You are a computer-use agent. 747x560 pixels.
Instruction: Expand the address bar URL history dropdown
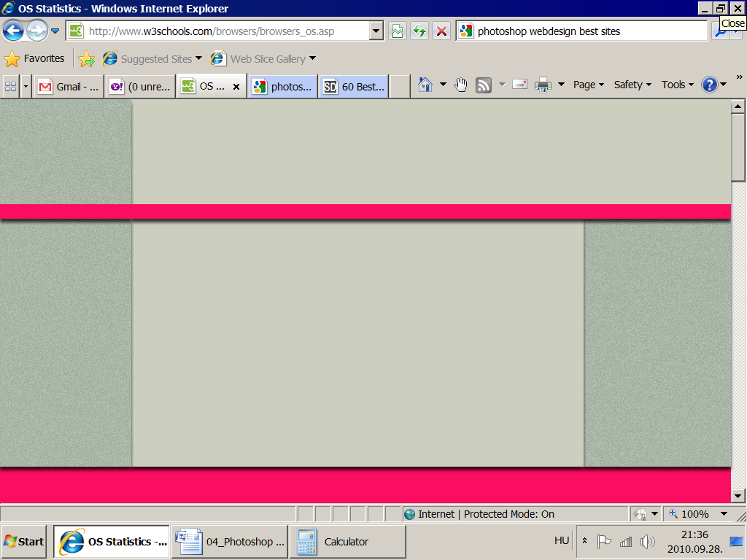(x=376, y=31)
